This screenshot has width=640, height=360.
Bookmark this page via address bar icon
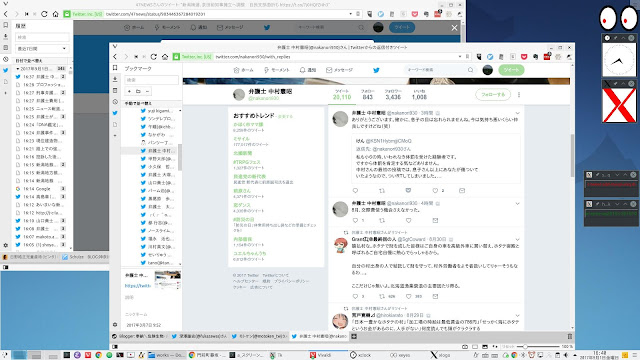467,57
